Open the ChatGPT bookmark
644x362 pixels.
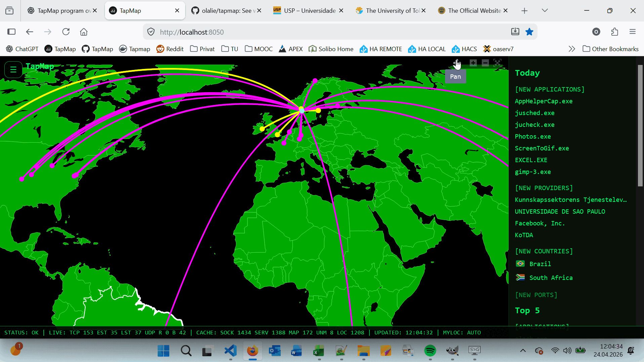pos(22,49)
